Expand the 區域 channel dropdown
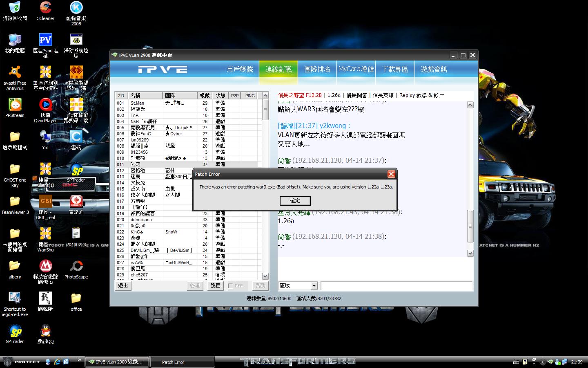 (314, 286)
